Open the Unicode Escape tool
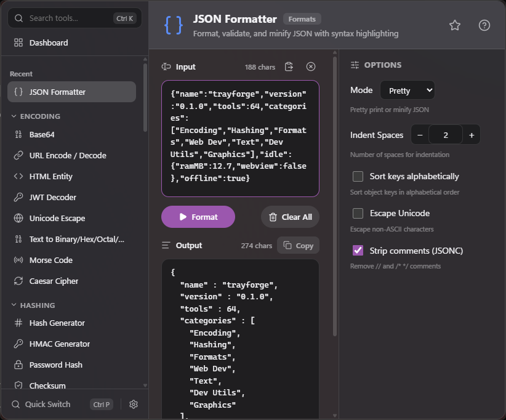The height and width of the screenshot is (420, 506). tap(71, 218)
